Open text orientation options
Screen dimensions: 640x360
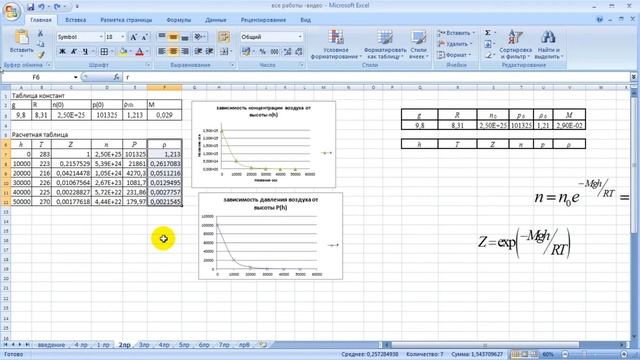click(199, 37)
